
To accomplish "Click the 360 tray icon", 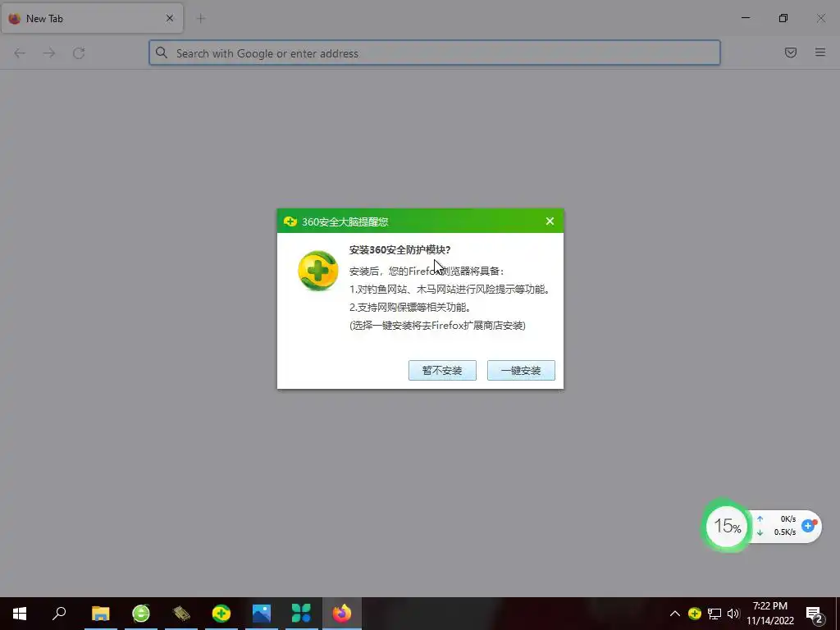I will pyautogui.click(x=695, y=614).
